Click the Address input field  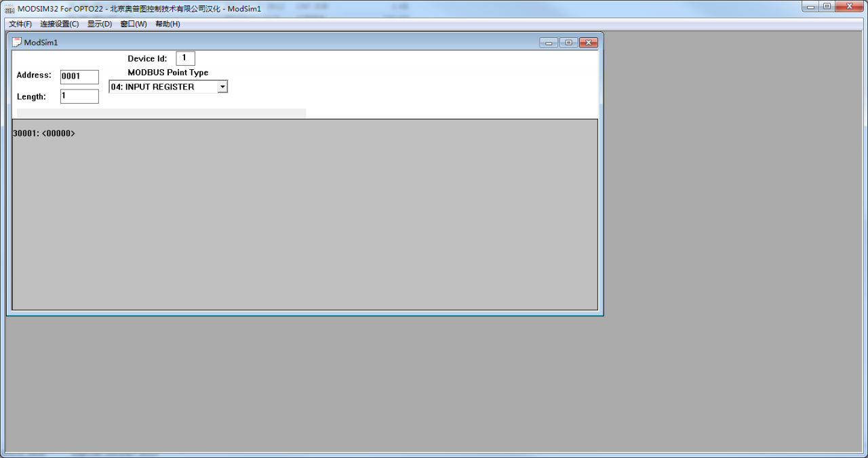click(79, 77)
